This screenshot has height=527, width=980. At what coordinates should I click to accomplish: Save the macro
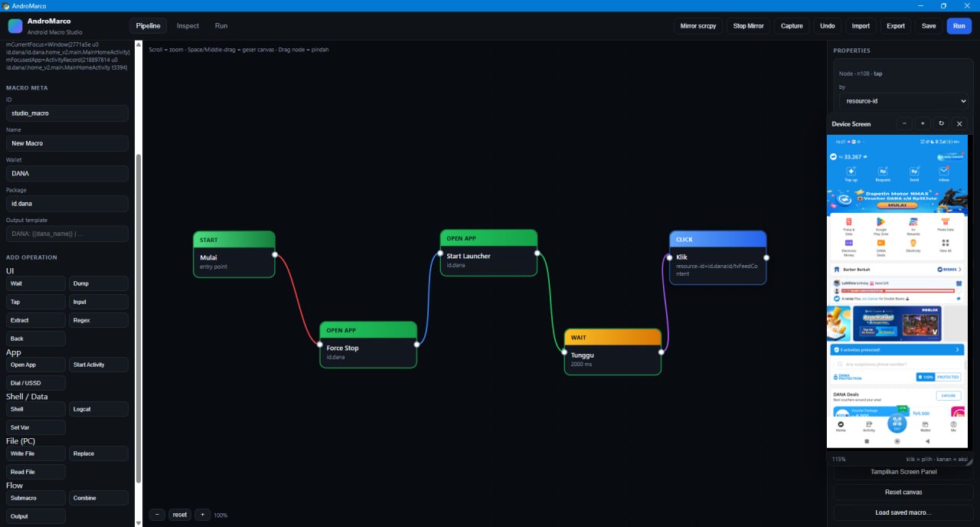click(x=929, y=26)
